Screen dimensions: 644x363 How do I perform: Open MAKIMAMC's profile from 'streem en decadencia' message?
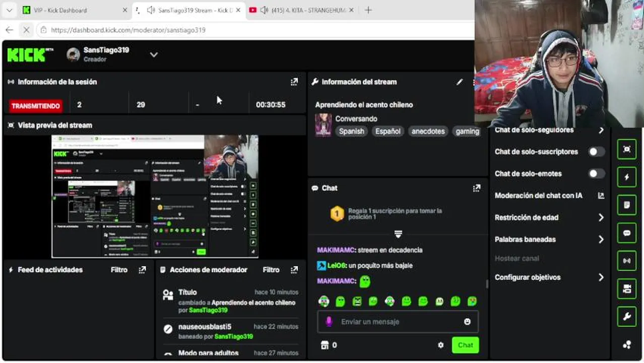pyautogui.click(x=336, y=250)
